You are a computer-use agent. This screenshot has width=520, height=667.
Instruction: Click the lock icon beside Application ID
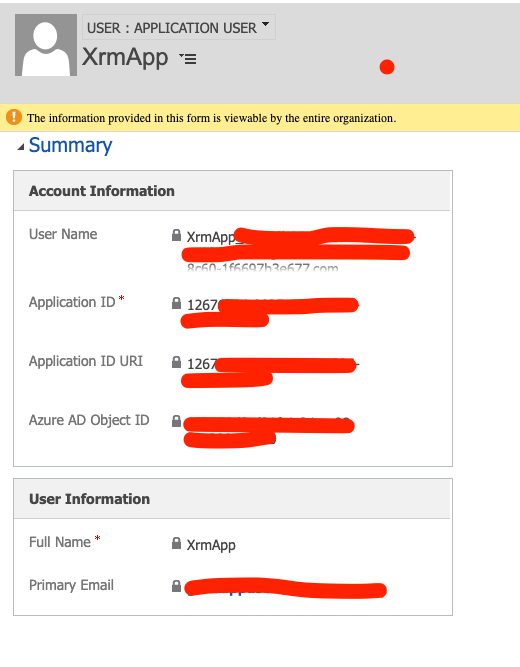click(176, 303)
